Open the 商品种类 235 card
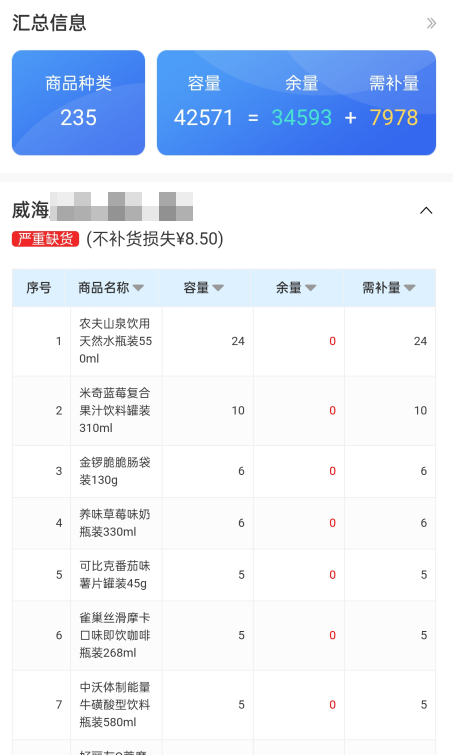Viewport: 457px width, 755px height. click(78, 103)
